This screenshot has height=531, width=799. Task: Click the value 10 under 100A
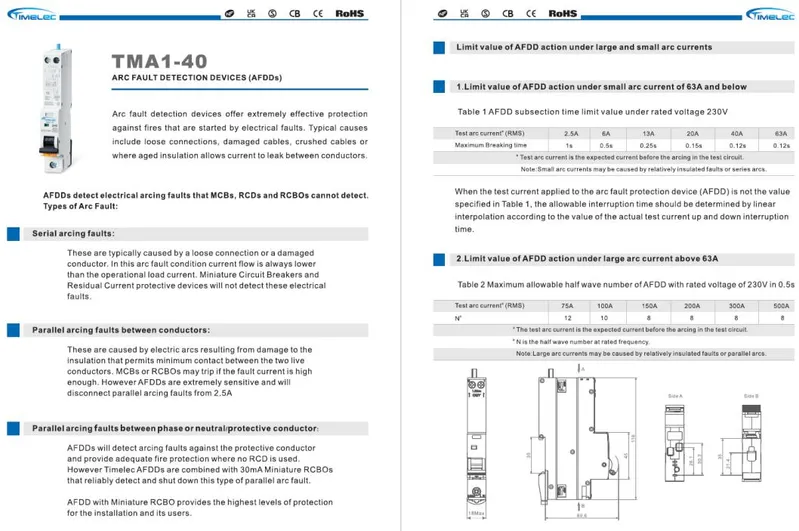pyautogui.click(x=604, y=318)
